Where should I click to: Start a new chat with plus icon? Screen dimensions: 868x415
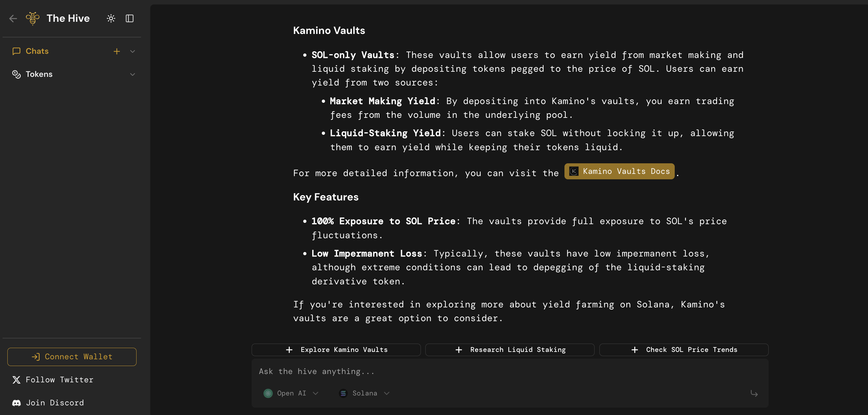click(117, 51)
